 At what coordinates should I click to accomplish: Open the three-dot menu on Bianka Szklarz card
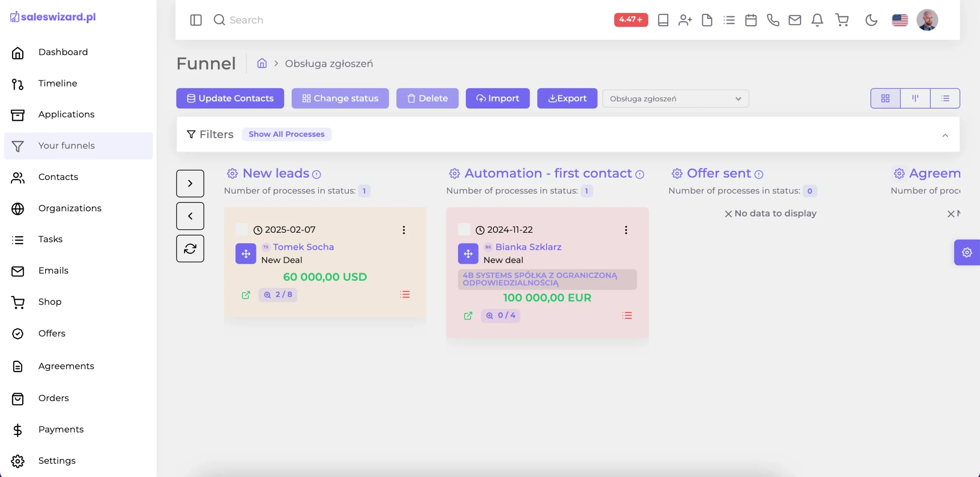click(626, 230)
